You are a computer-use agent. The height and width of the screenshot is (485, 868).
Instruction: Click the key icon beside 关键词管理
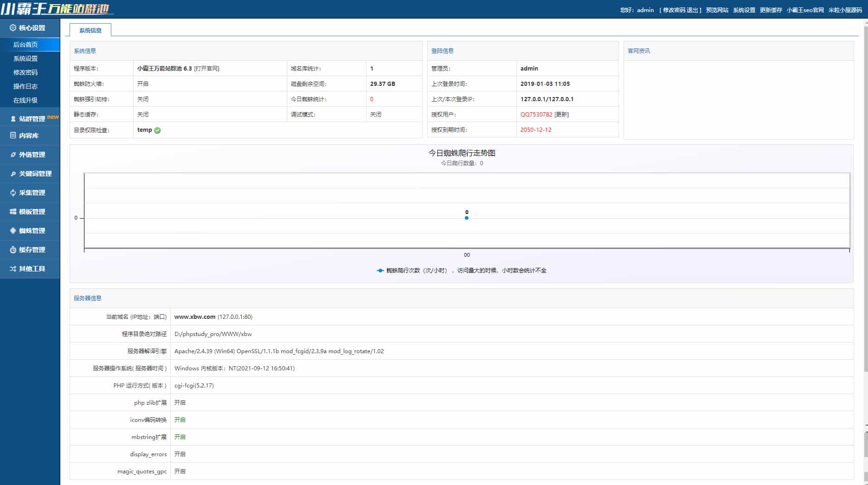click(13, 174)
